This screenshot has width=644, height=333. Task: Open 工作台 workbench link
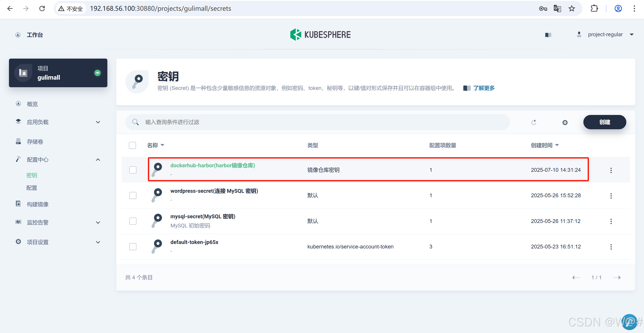tap(35, 35)
